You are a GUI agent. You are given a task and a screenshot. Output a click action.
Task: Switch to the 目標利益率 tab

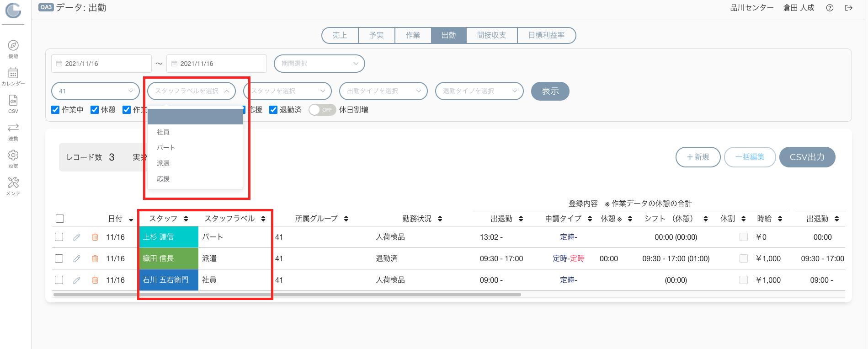pos(546,35)
